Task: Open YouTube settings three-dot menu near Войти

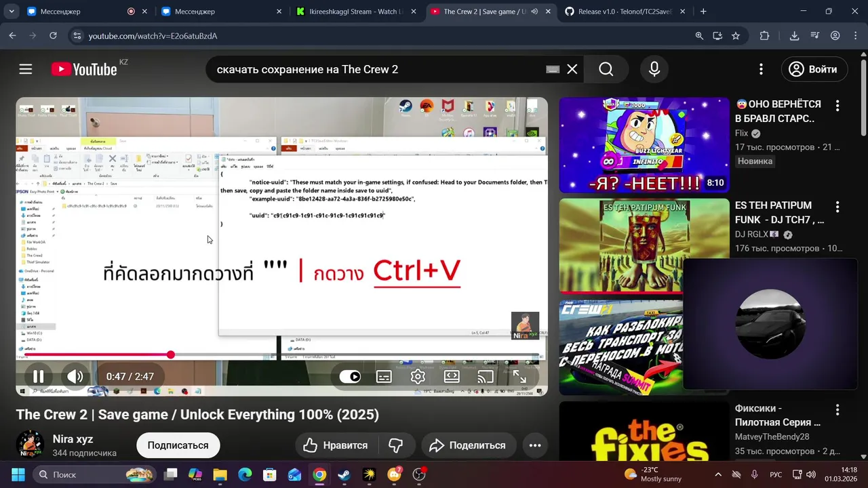Action: (761, 69)
